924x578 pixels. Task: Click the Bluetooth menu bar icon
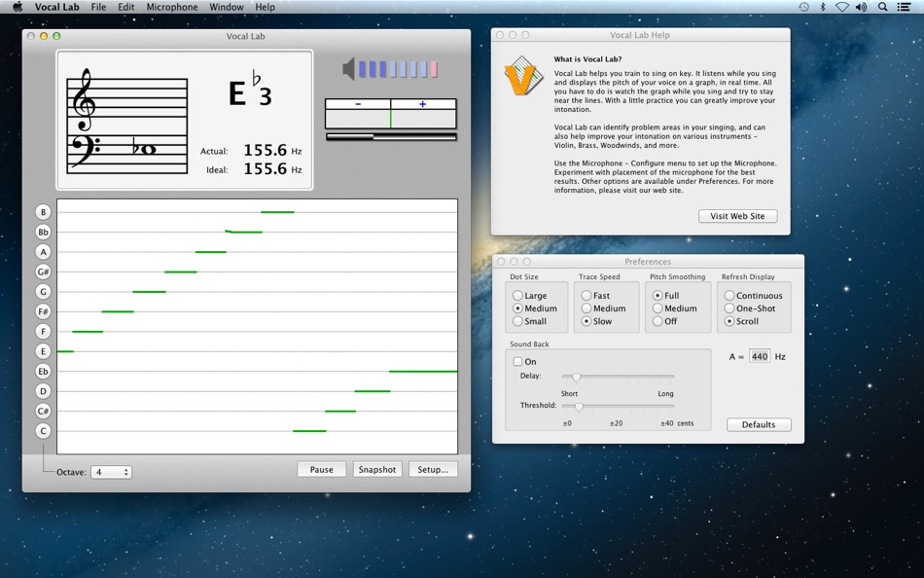click(x=823, y=7)
